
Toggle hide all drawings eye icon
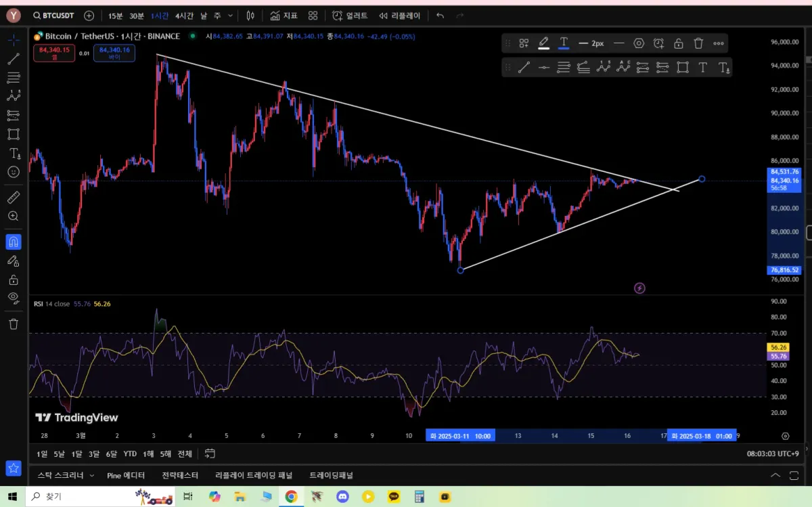tap(13, 298)
